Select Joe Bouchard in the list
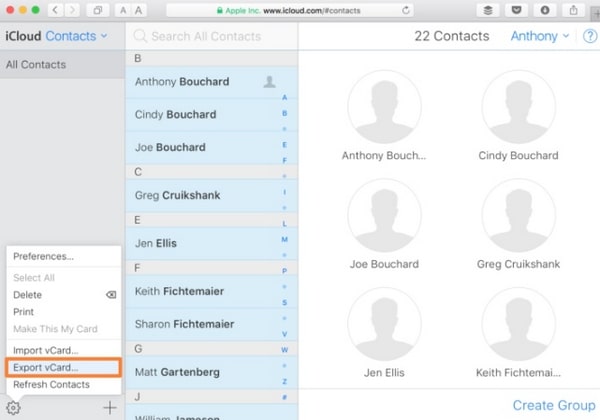 click(x=212, y=147)
